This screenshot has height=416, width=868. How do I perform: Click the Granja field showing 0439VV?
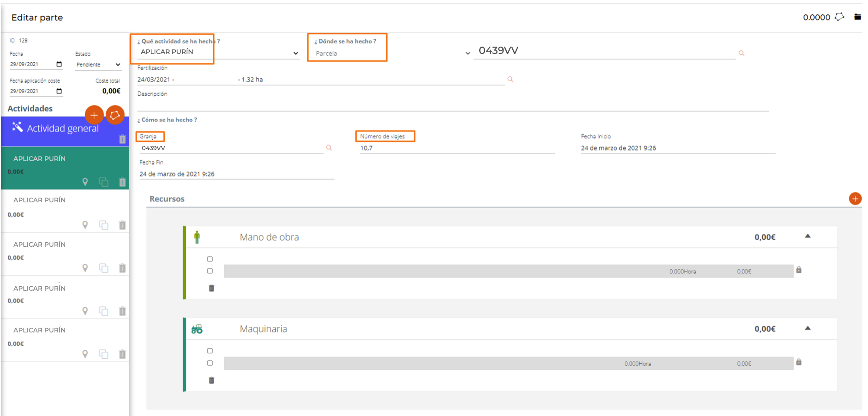[232, 148]
